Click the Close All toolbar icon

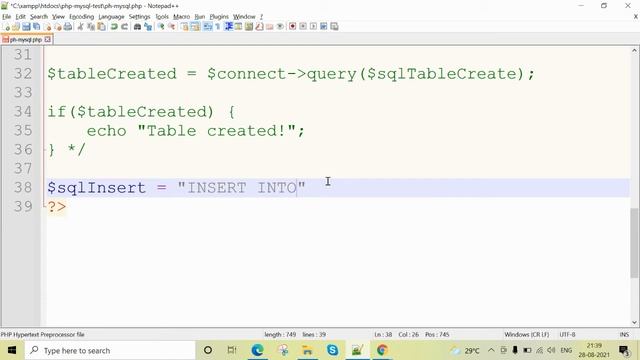(58, 27)
